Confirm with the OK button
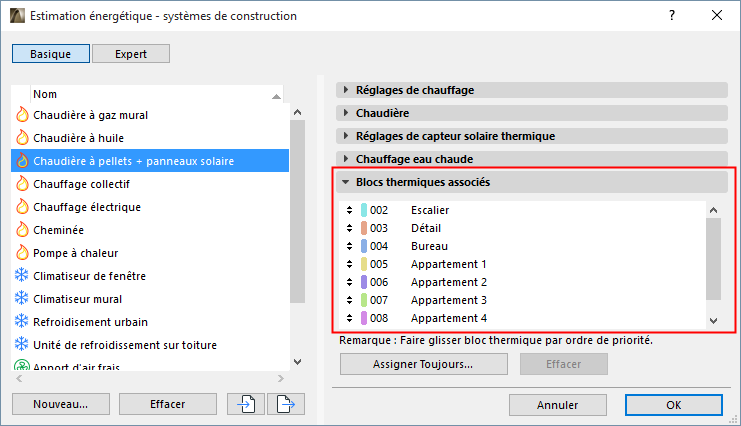741x426 pixels. (x=674, y=405)
